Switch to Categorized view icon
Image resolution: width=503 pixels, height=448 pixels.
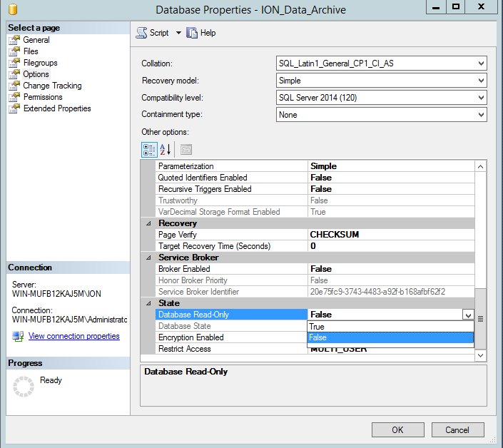[x=149, y=149]
